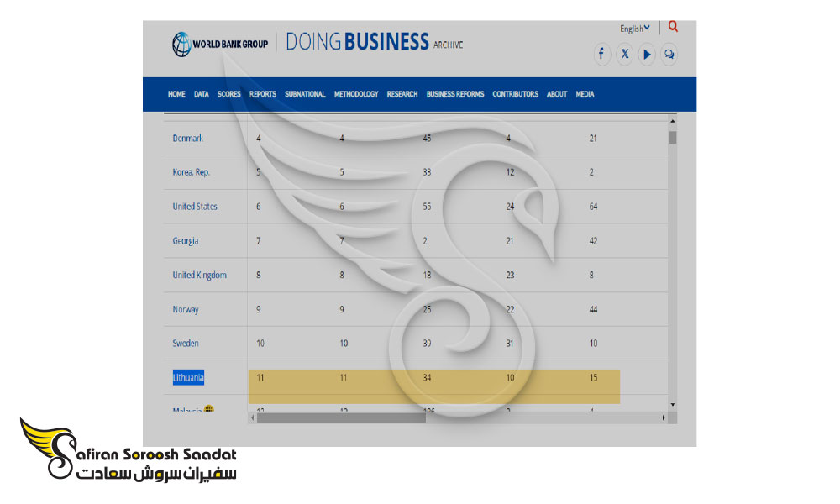
Task: Open the Korea, Rep. country link
Action: click(192, 172)
